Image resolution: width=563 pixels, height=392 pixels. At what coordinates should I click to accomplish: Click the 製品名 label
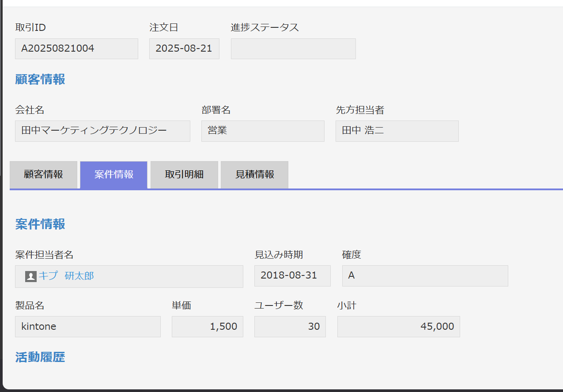pos(30,305)
